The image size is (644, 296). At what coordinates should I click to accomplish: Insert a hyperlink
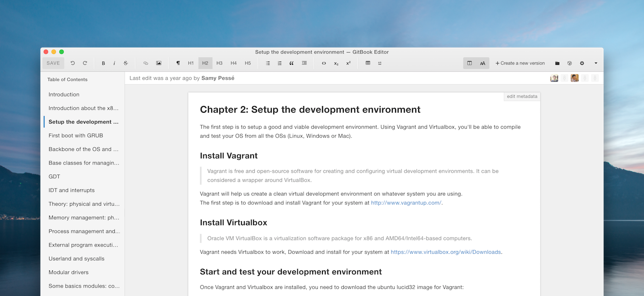[146, 63]
